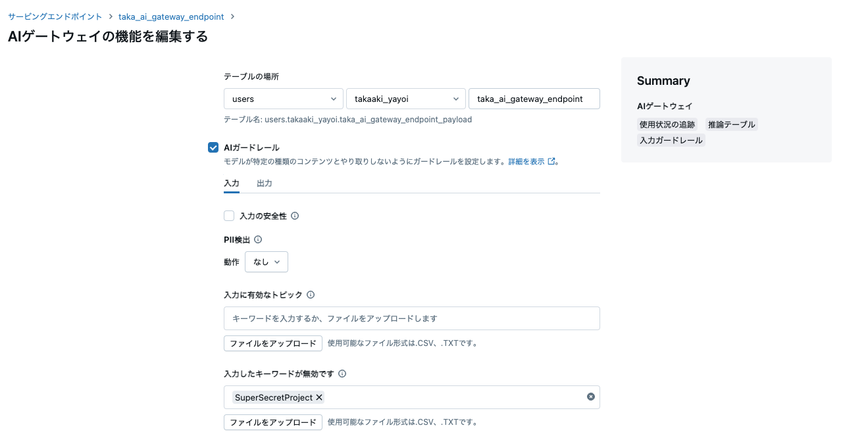
Task: Select the 入力 tab
Action: 232,183
